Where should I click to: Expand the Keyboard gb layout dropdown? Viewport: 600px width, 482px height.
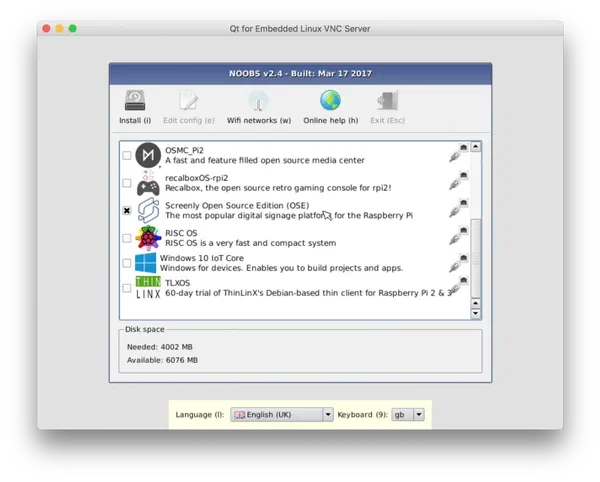coord(408,415)
